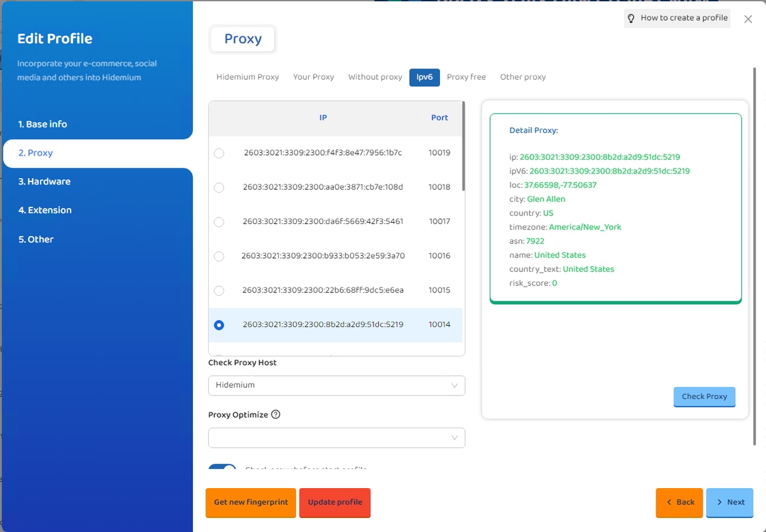Open the Your Proxy tab
The image size is (766, 532).
tap(313, 77)
